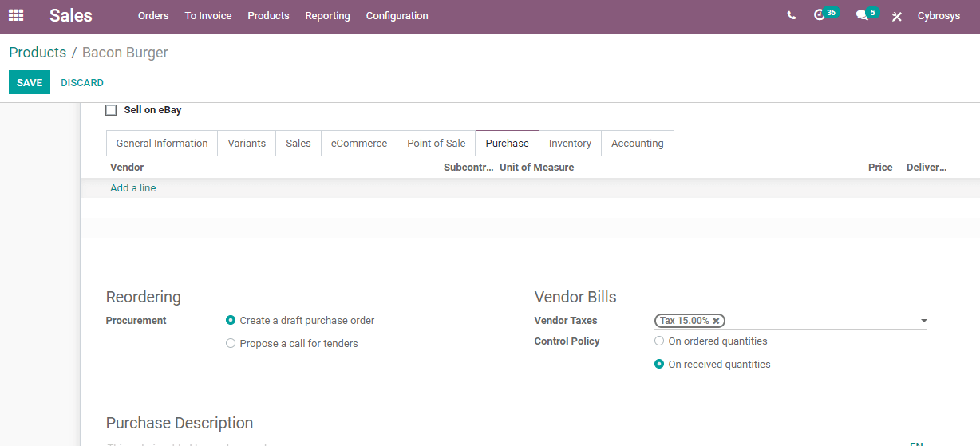The image size is (980, 446).
Task: Open the Configuration menu
Action: pos(397,16)
